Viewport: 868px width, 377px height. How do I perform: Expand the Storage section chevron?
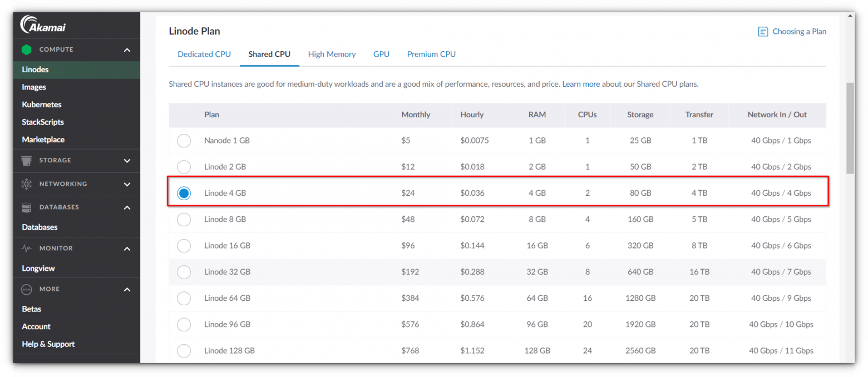127,161
